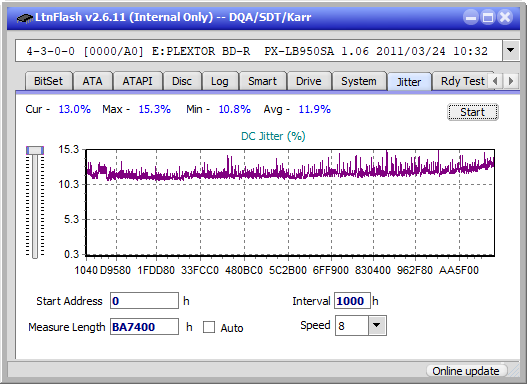Click inside the DC Jitter graph area
527x384 pixels.
(290, 202)
